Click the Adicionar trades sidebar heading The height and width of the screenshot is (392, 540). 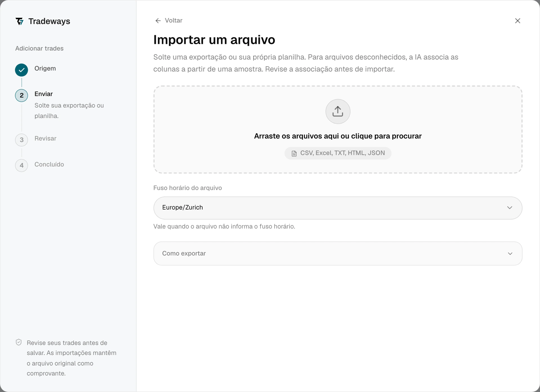pyautogui.click(x=39, y=48)
